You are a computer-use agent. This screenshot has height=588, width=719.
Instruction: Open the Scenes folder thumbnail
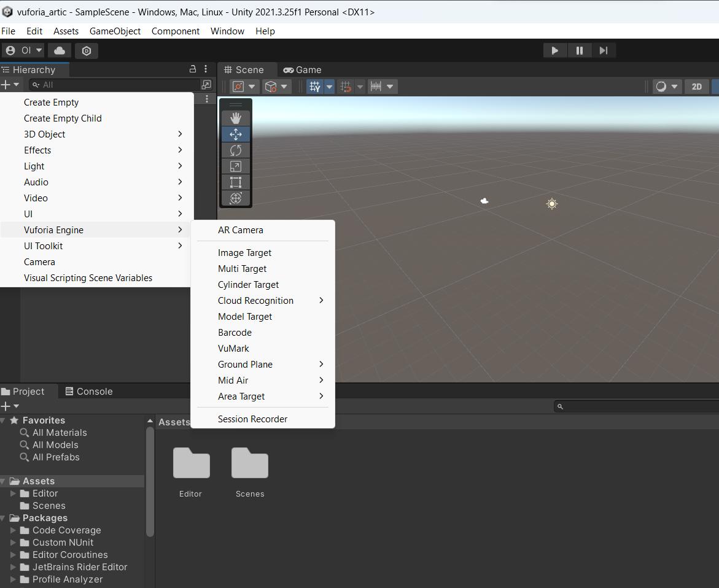(x=250, y=463)
